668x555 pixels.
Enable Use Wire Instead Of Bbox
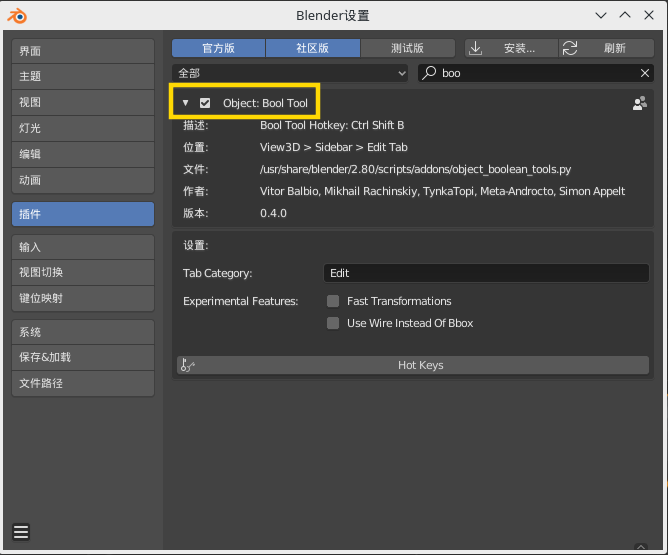coord(333,323)
